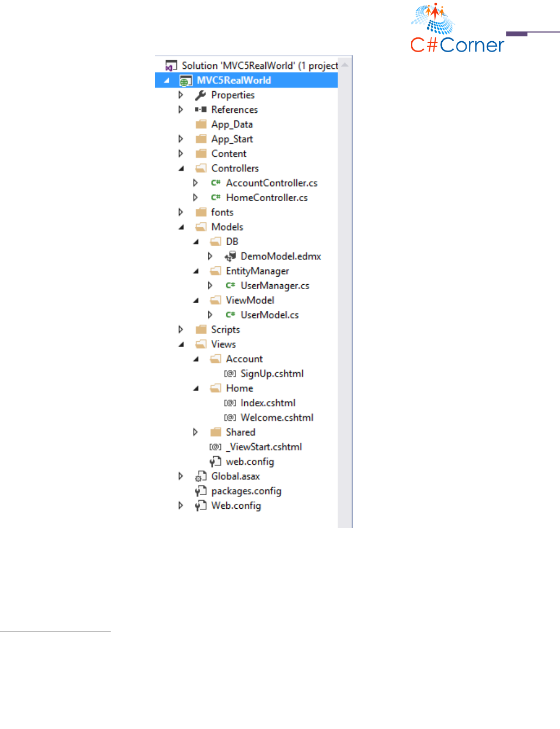The image size is (560, 729).
Task: Click the DemoModel.edmx entity model icon
Action: 230,256
